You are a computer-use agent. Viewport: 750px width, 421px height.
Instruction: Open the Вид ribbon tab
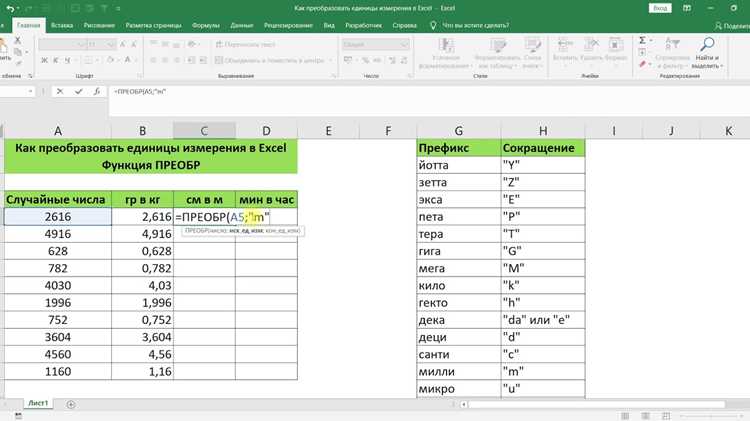pos(329,25)
